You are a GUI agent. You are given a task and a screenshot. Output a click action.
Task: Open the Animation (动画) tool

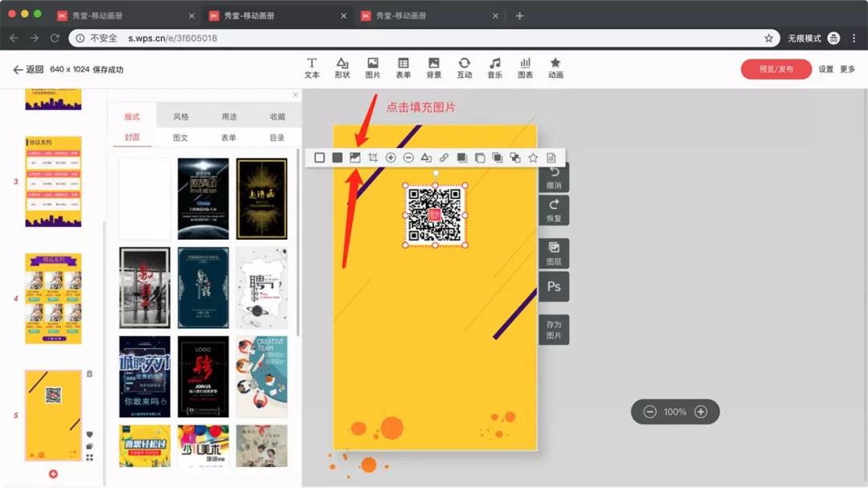(x=555, y=68)
